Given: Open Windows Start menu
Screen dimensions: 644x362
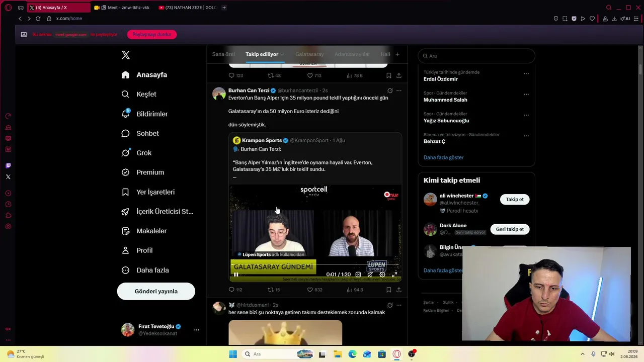Looking at the screenshot, I should coord(232,354).
